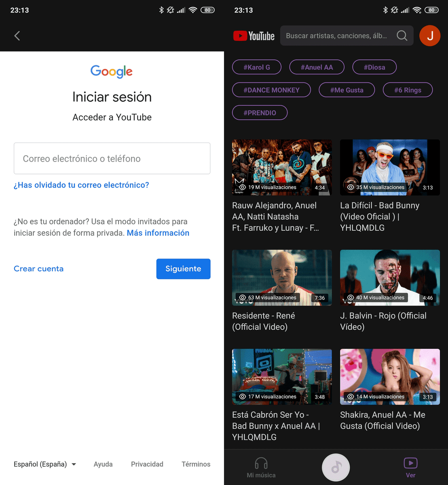Open the J profile avatar
Viewport: 448px width, 485px height.
tap(430, 36)
